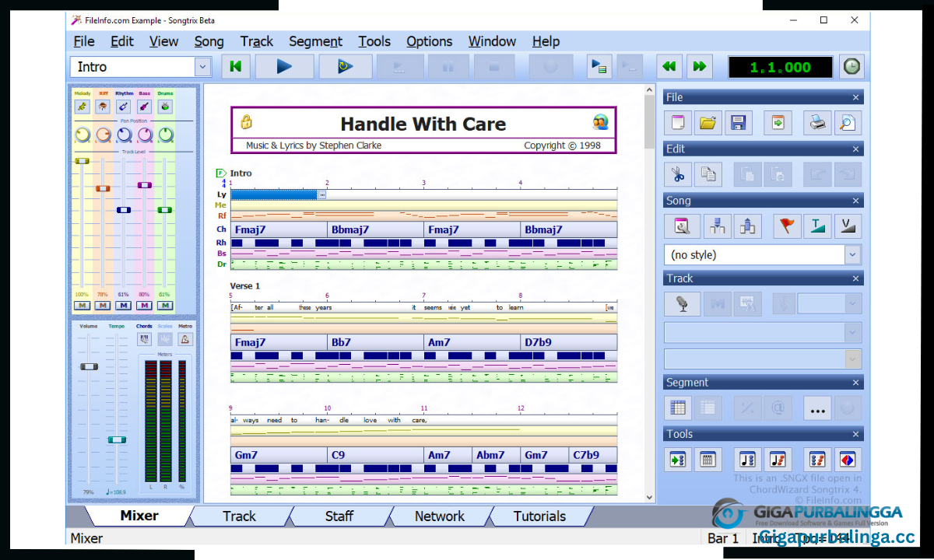The height and width of the screenshot is (560, 934).
Task: Click the Melody pan position knob
Action: coord(83,135)
